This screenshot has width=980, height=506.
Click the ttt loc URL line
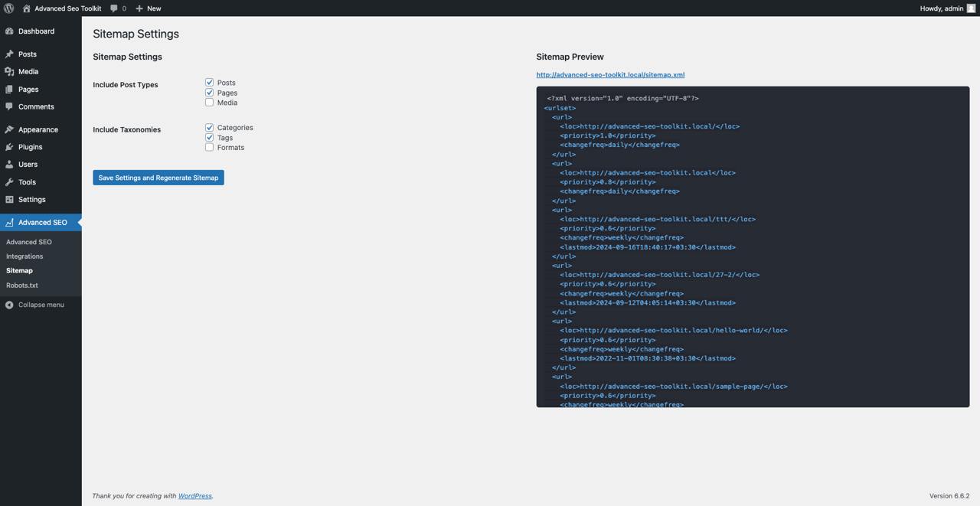tap(658, 219)
